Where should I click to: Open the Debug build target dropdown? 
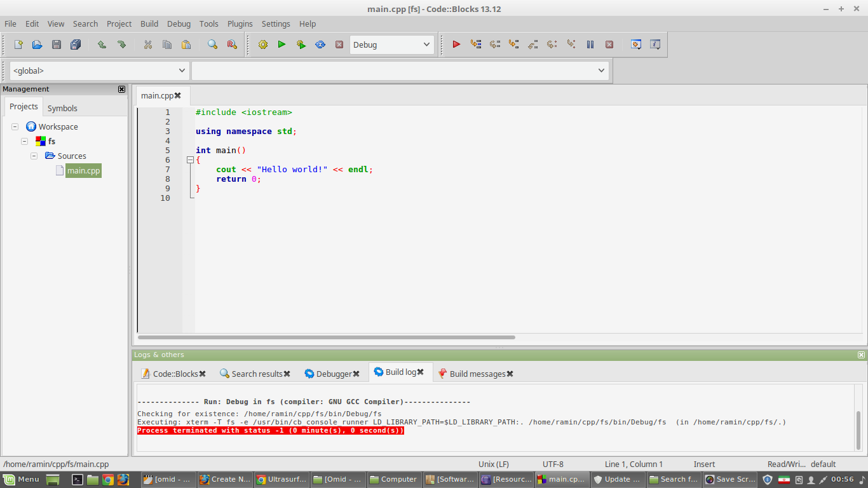tap(391, 44)
